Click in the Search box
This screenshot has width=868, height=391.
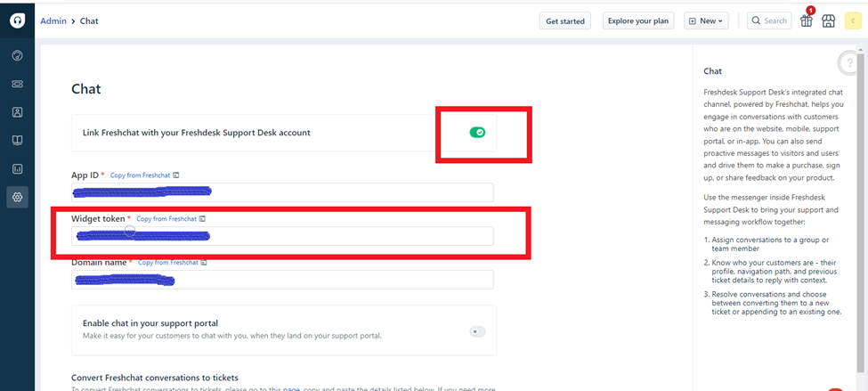769,21
